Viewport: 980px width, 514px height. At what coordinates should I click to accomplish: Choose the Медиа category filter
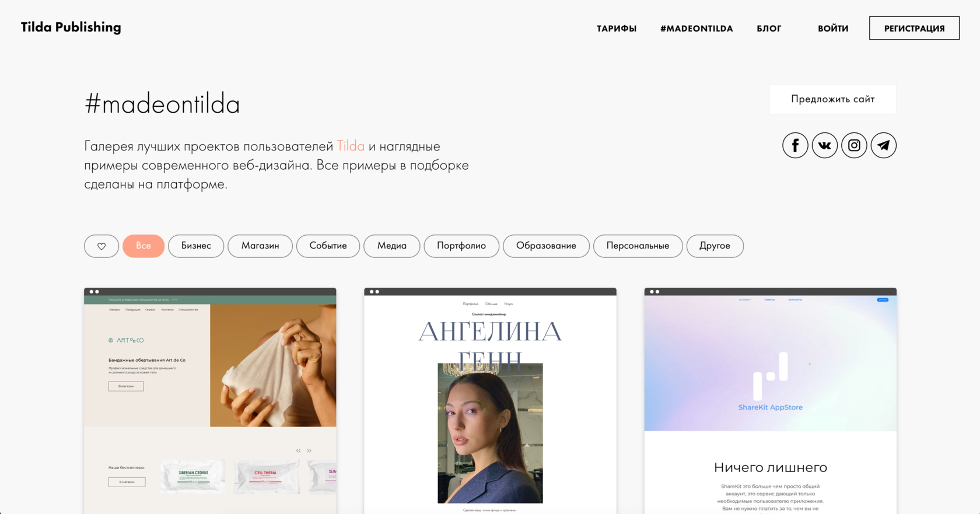[x=392, y=246]
